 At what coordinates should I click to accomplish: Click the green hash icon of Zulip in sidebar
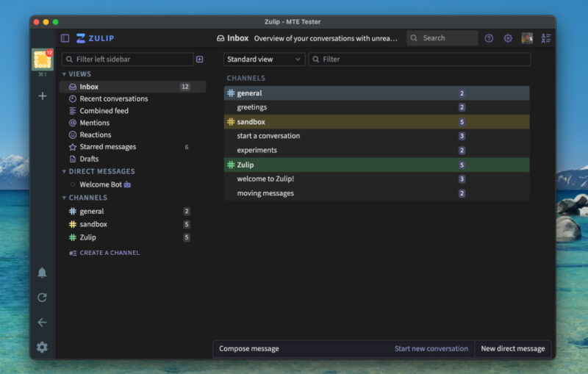[x=73, y=237]
